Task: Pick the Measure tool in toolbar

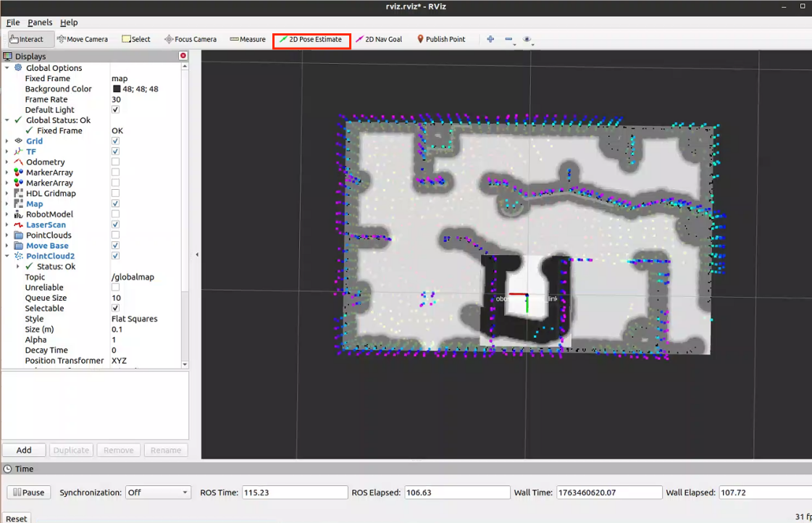Action: pos(248,39)
